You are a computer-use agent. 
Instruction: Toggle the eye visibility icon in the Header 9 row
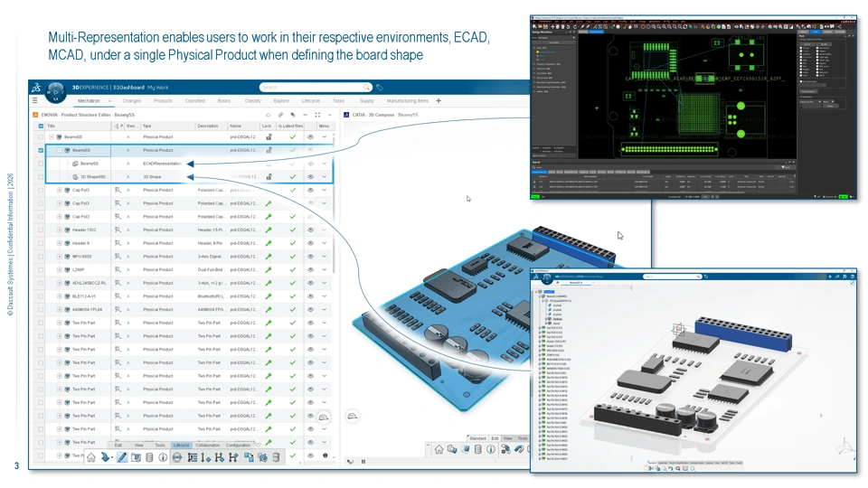(x=310, y=243)
